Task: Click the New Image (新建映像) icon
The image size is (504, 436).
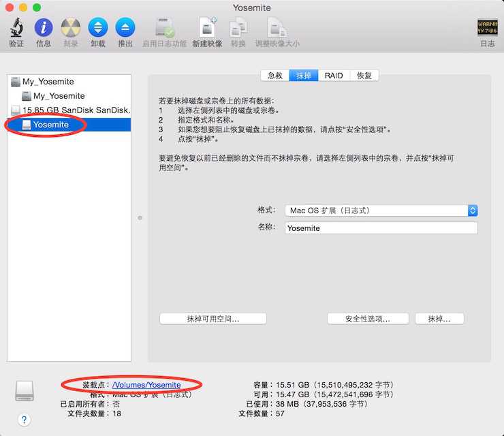Action: click(208, 27)
